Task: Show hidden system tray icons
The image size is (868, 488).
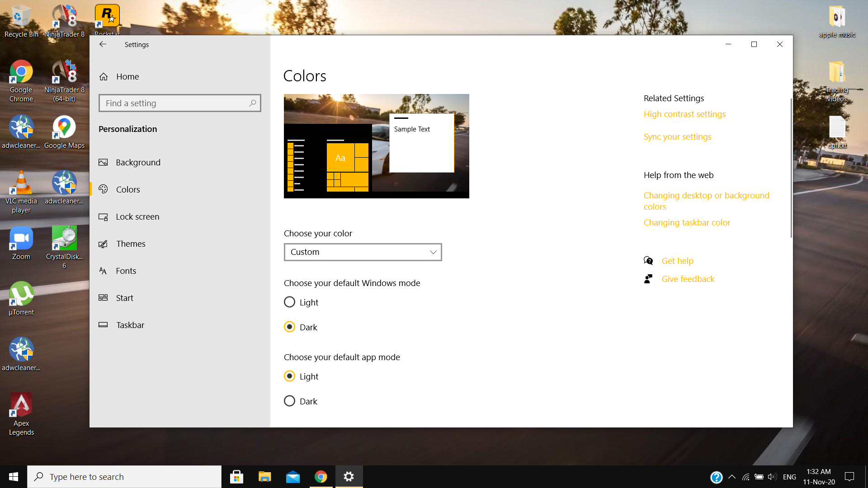Action: [x=732, y=477]
